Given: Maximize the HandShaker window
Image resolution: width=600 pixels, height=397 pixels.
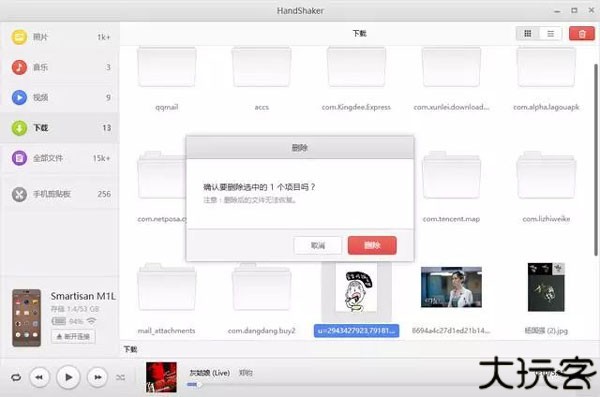Looking at the screenshot, I should (x=574, y=11).
